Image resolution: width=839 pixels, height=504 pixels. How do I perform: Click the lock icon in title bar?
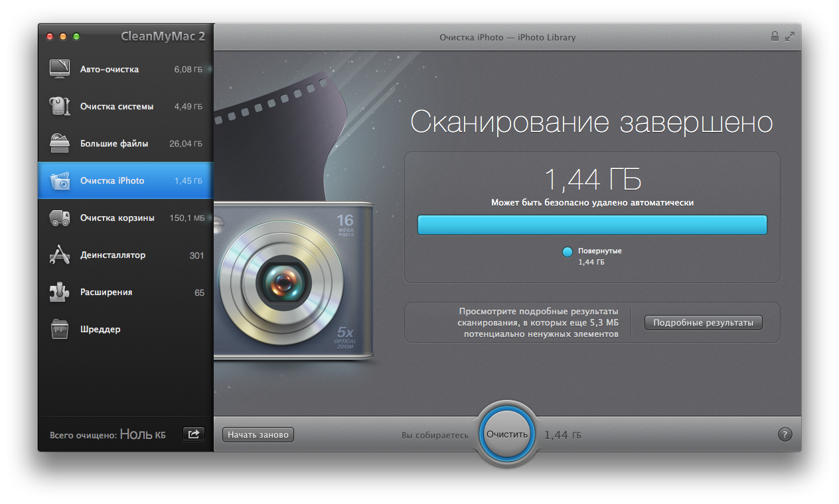tap(775, 36)
